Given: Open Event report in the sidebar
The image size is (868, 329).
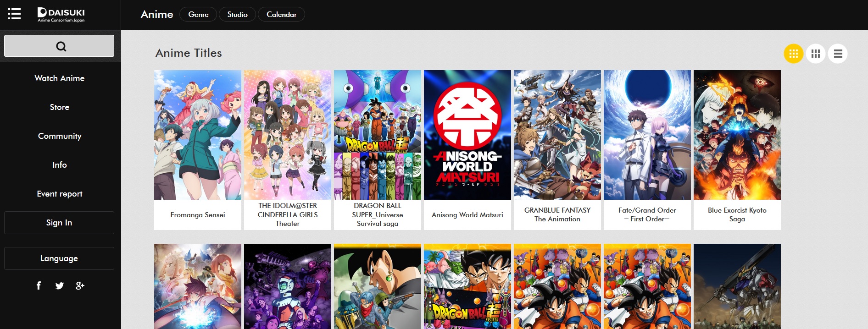Looking at the screenshot, I should coord(60,194).
